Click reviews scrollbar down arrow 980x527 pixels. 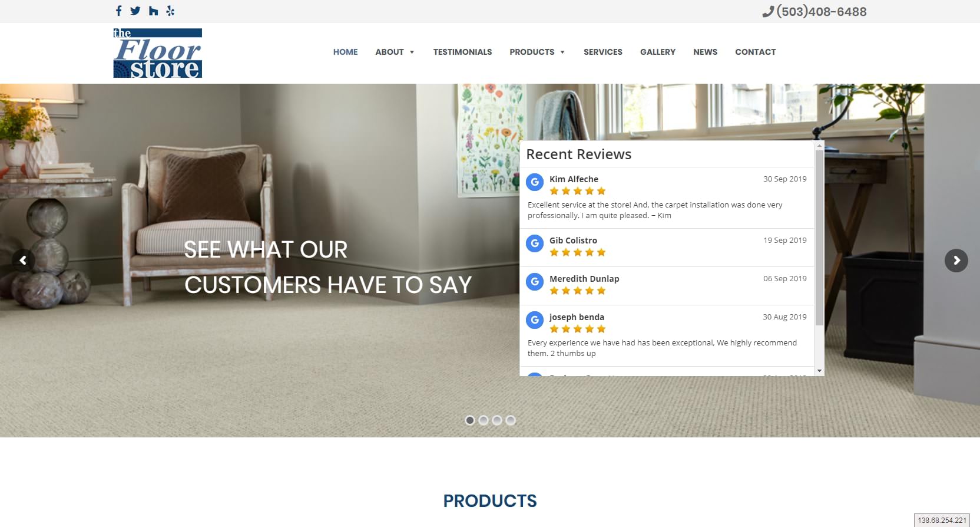tap(819, 371)
